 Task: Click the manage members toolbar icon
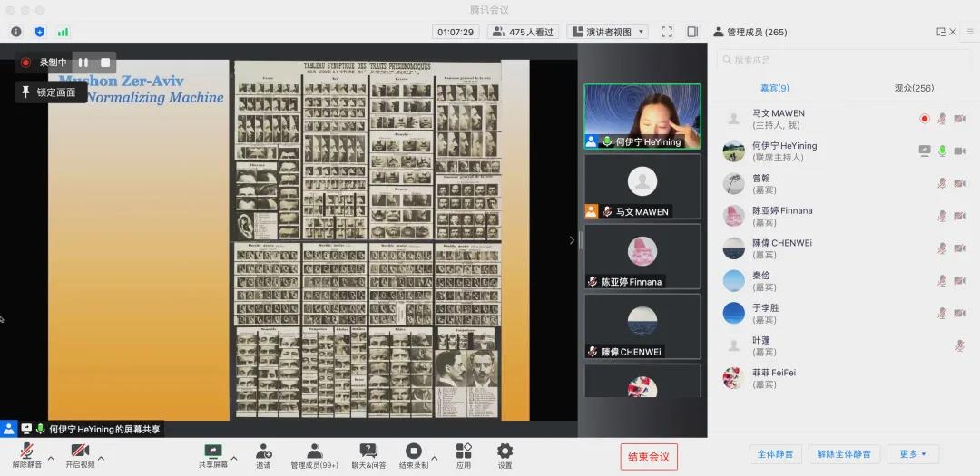click(314, 451)
